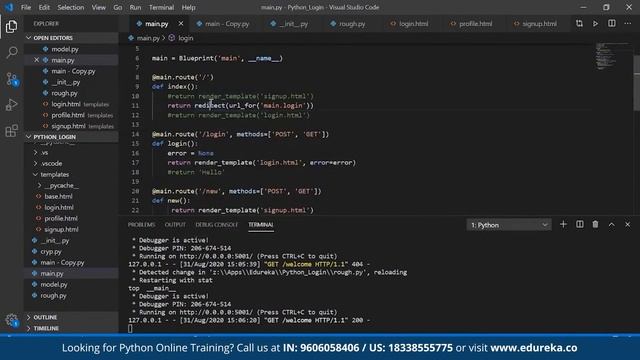Viewport: 640px width, 360px height.
Task: Select the Terminal panel tab
Action: 260,225
